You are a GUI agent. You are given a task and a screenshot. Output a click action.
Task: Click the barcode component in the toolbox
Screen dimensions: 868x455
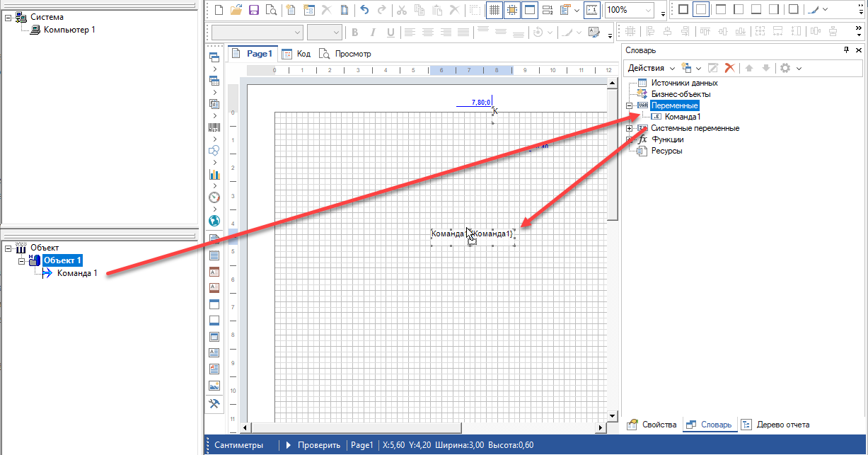[x=214, y=127]
